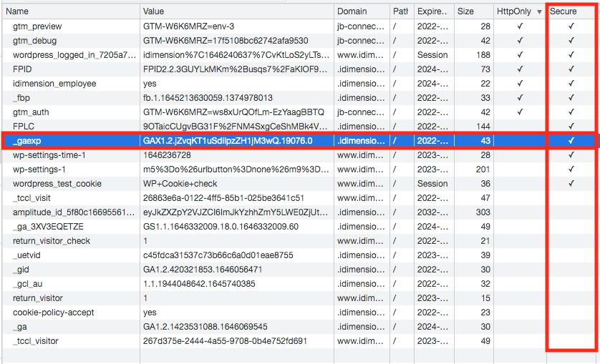This screenshot has width=600, height=364.
Task: Select the _uetvid cookie name
Action: (x=26, y=255)
